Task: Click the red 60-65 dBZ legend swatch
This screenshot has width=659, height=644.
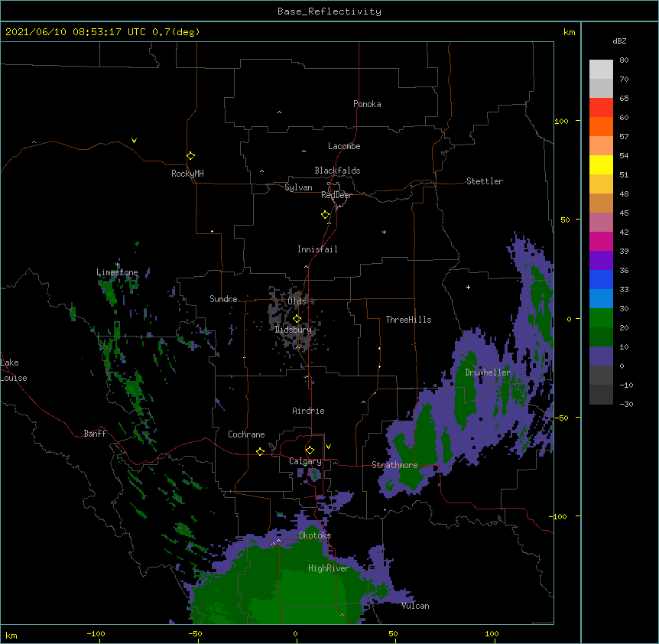Action: tap(601, 108)
